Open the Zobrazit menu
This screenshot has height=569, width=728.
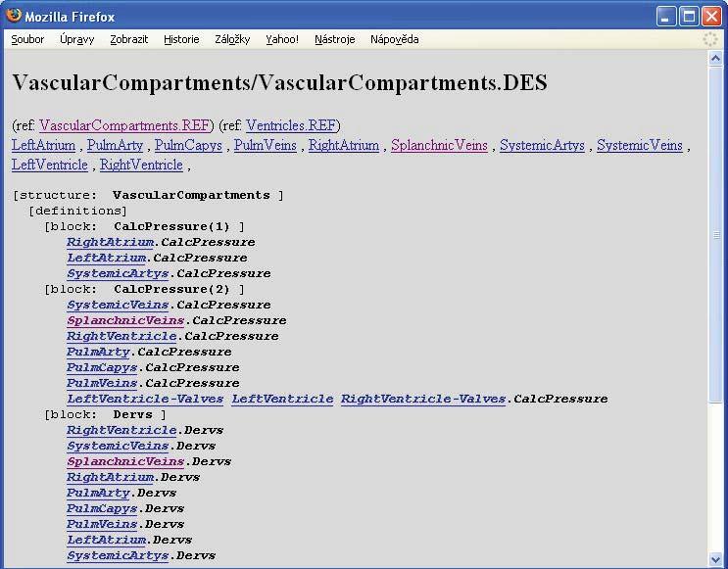[x=129, y=39]
